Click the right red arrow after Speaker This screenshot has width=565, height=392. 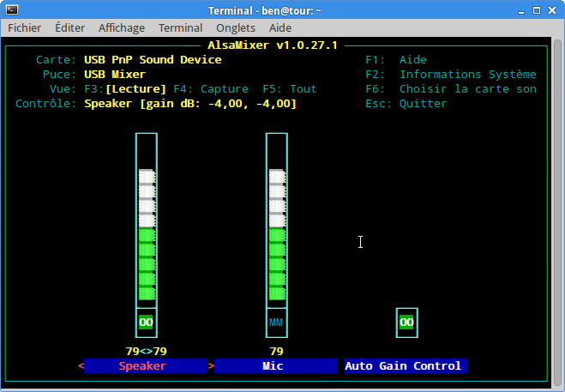(211, 365)
